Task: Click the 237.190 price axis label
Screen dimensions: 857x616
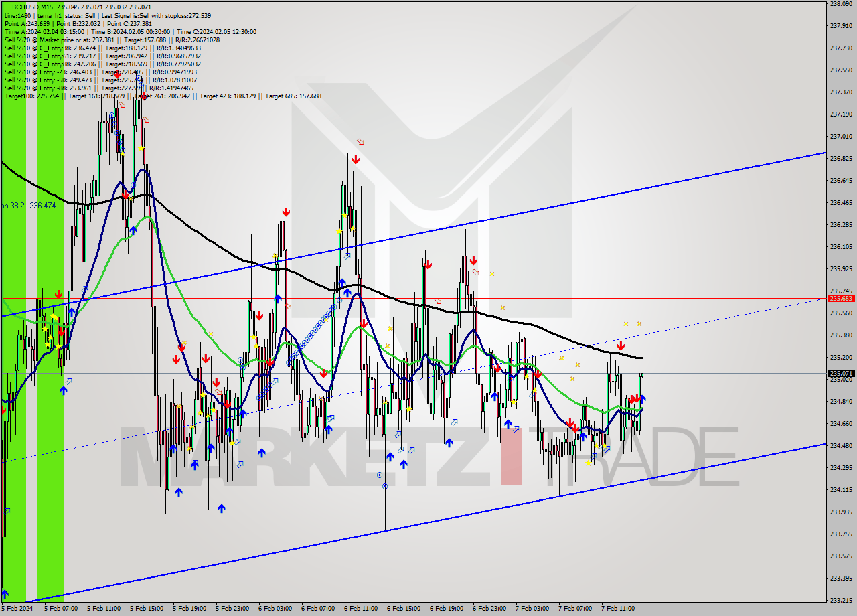Action: click(841, 114)
